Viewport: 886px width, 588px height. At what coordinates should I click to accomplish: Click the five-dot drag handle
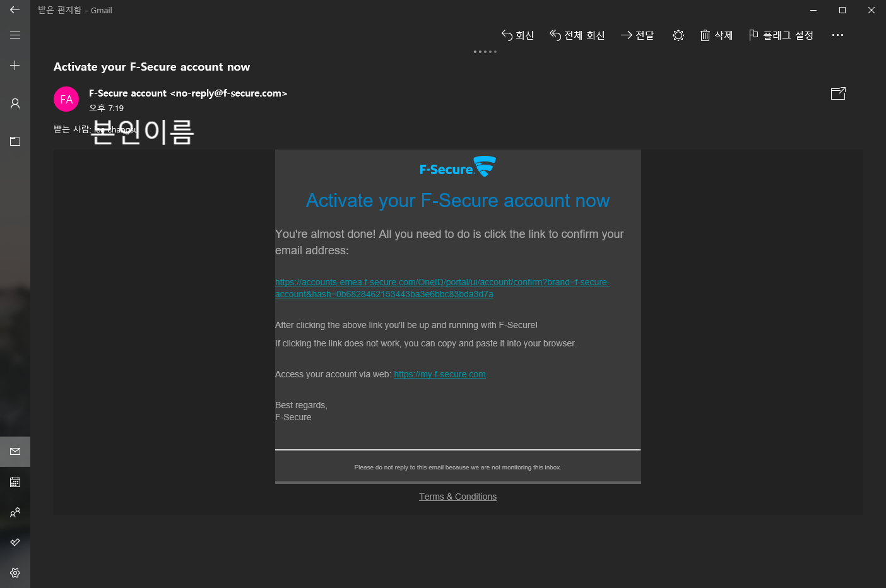pos(485,52)
